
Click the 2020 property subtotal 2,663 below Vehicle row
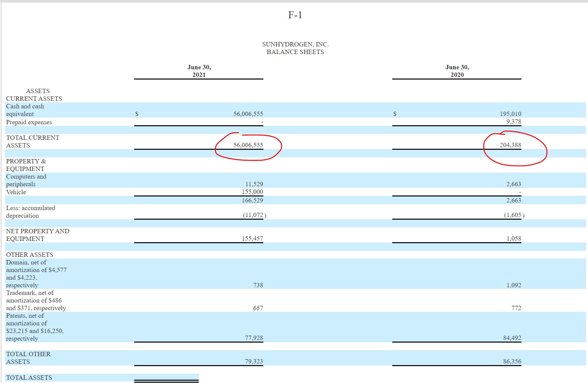click(514, 200)
